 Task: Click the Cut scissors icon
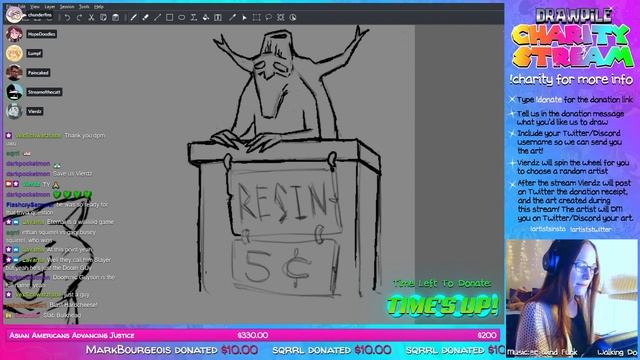click(91, 18)
